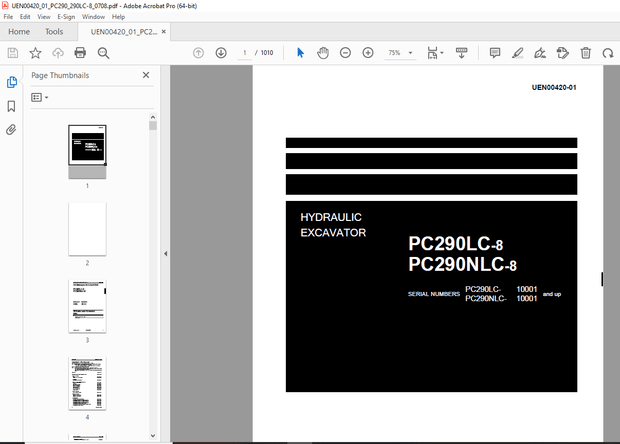Image resolution: width=620 pixels, height=444 pixels.
Task: Switch to the Home tab
Action: point(19,32)
